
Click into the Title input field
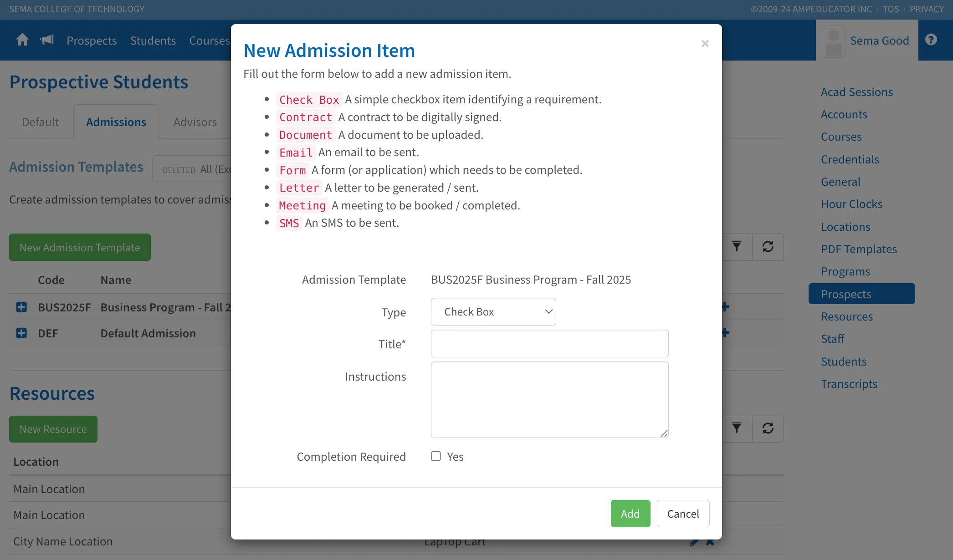tap(549, 344)
